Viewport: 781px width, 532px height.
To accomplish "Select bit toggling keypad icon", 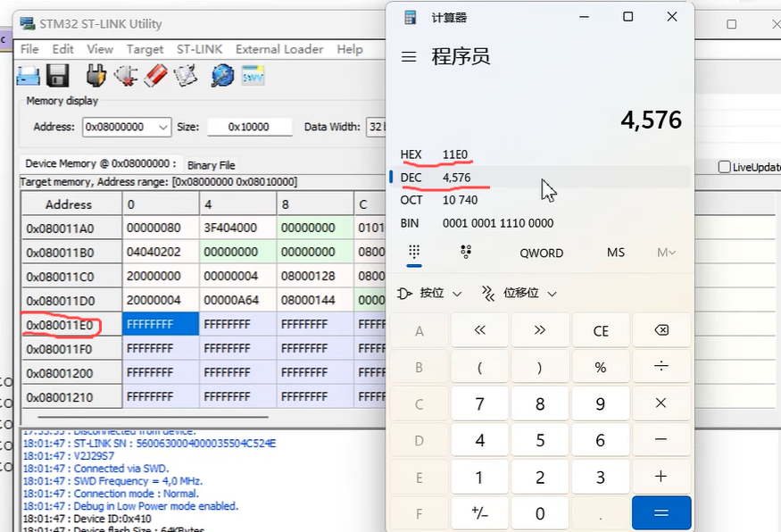I will (x=466, y=252).
